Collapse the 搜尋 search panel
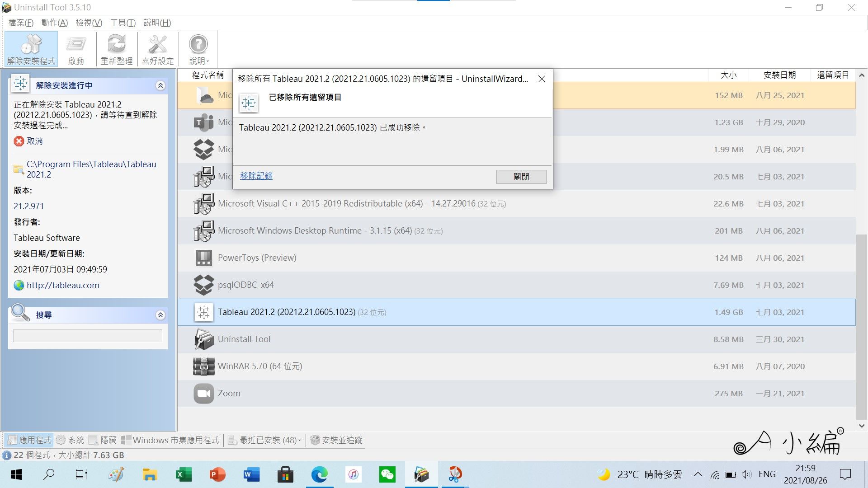Viewport: 868px width, 488px height. coord(160,315)
